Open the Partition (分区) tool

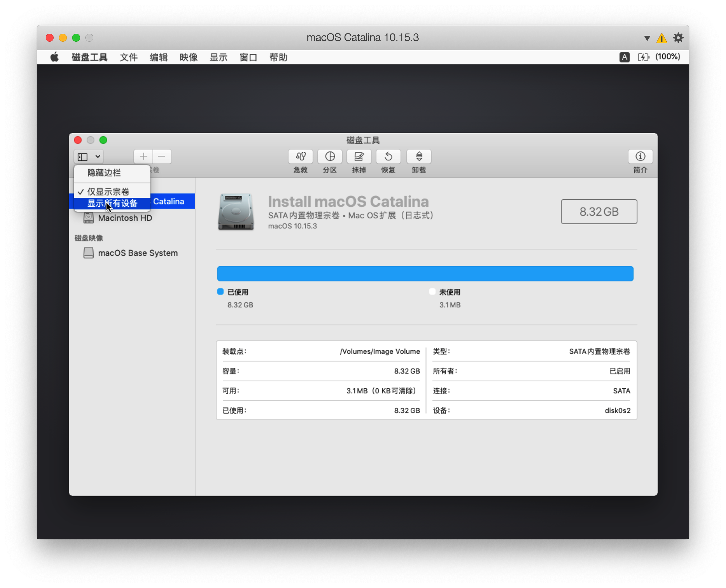pyautogui.click(x=330, y=156)
